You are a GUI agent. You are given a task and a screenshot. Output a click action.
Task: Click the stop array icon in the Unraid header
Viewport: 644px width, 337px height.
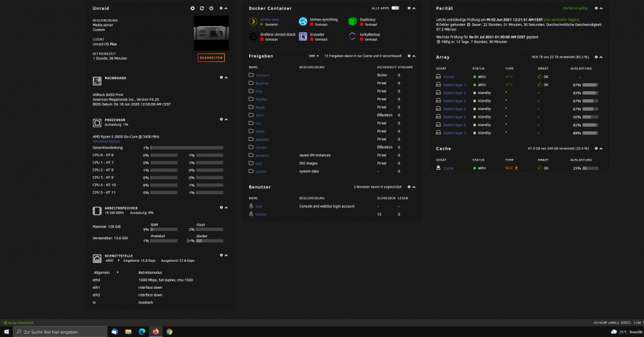tap(192, 8)
